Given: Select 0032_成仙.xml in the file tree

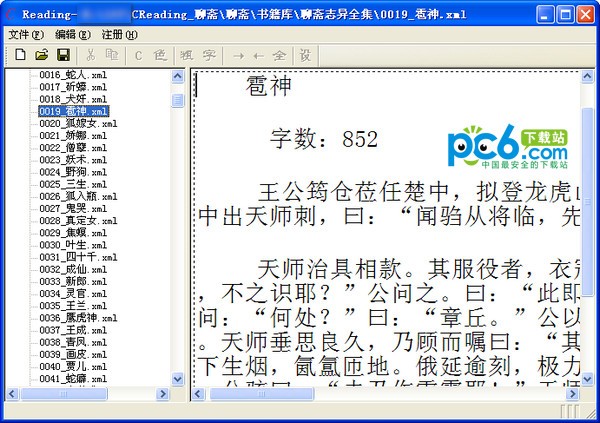Looking at the screenshot, I should pyautogui.click(x=73, y=269).
